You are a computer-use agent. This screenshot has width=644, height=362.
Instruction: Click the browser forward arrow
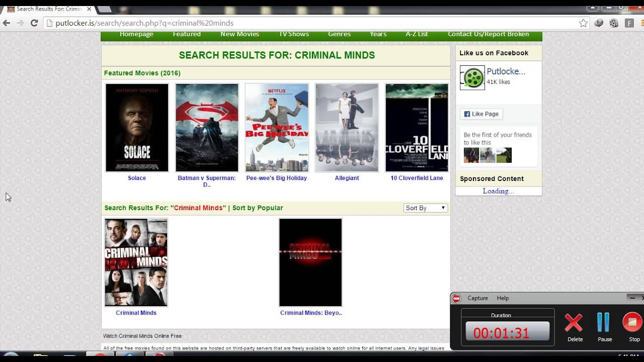tap(20, 23)
